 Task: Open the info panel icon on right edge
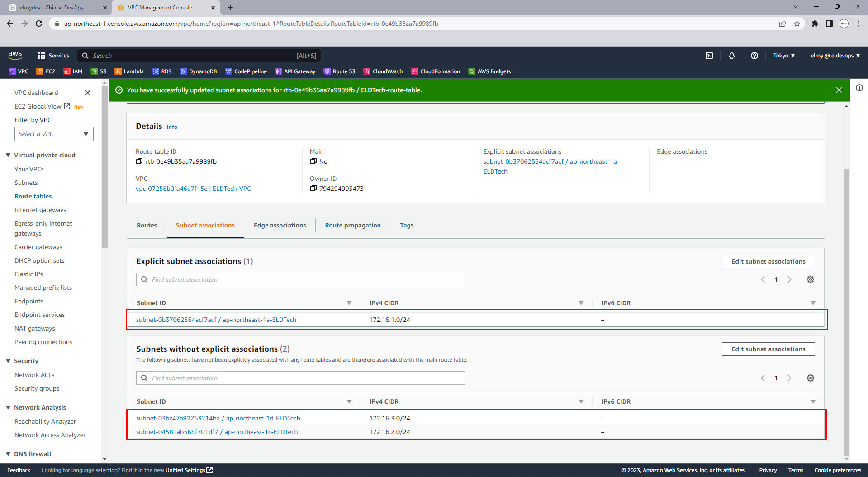(x=859, y=88)
